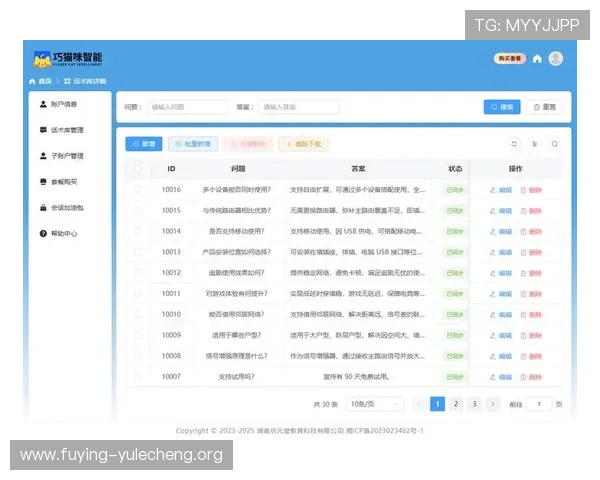Focus the 问题 question input field
600x480 pixels.
(x=186, y=107)
